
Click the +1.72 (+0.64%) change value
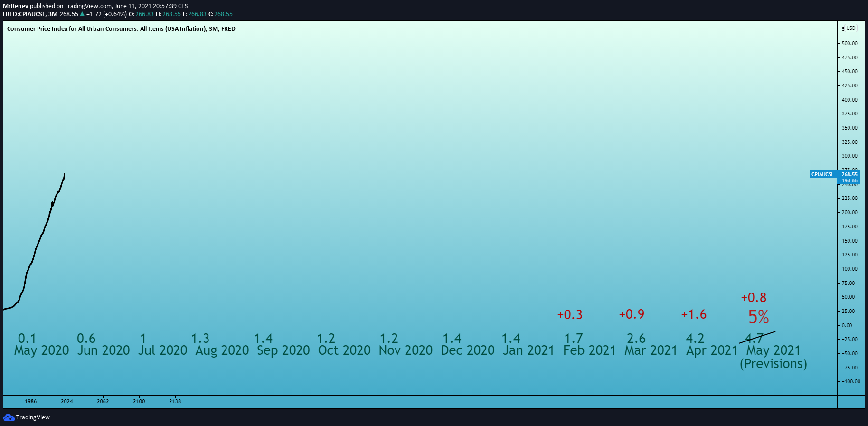[107, 14]
